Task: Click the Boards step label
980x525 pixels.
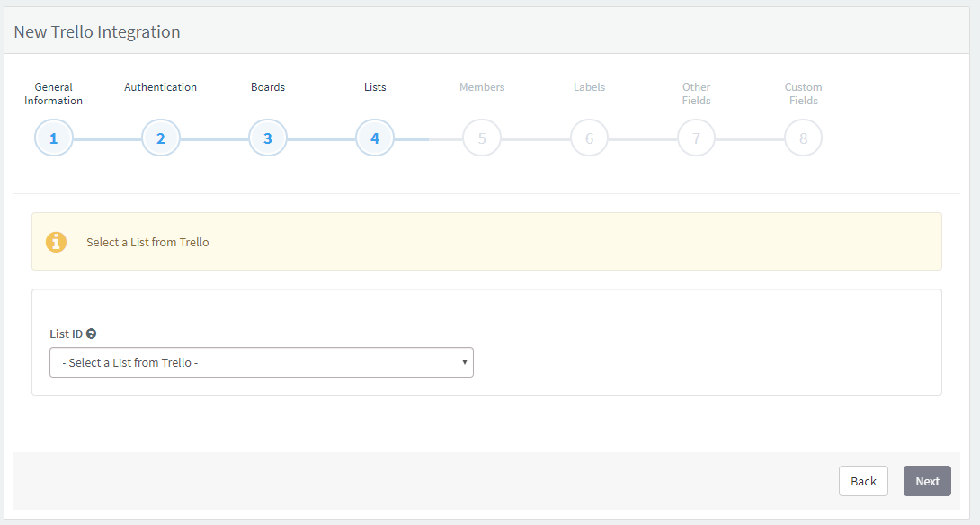Action: 268,87
